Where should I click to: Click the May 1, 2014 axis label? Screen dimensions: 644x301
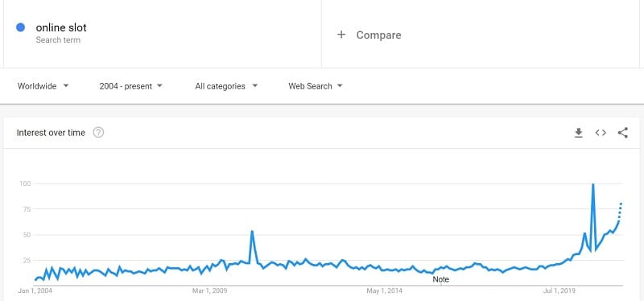[x=384, y=291]
